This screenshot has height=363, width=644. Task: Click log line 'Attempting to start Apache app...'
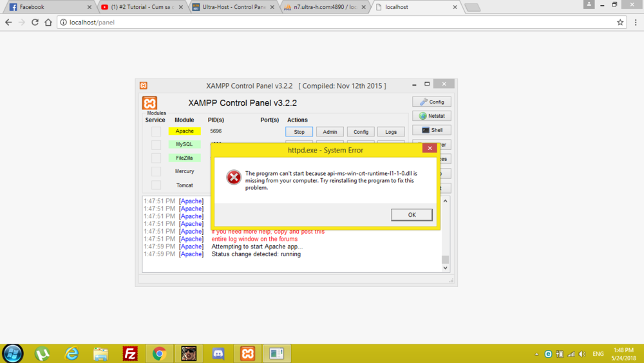(257, 247)
